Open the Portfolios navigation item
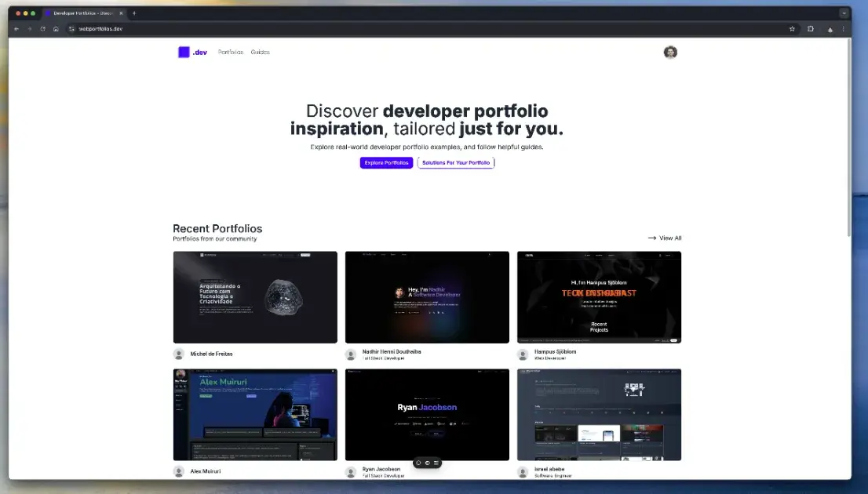The width and height of the screenshot is (868, 494). click(229, 52)
